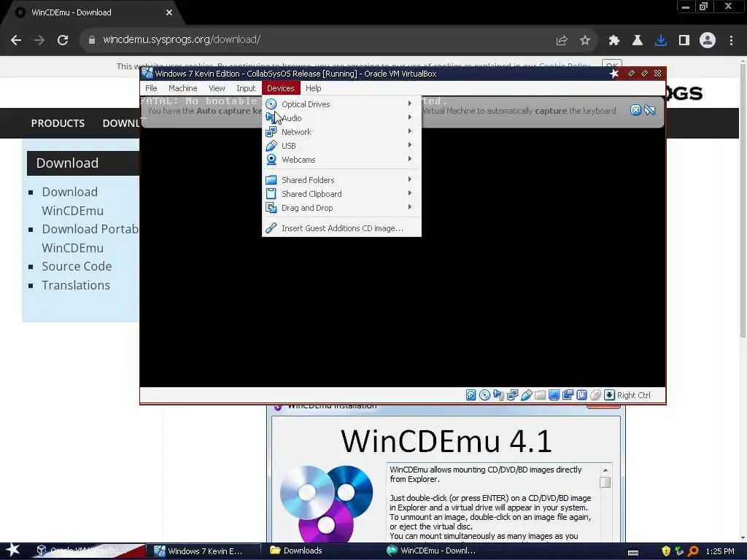
Task: Open Chrome profile avatar
Action: pos(708,40)
